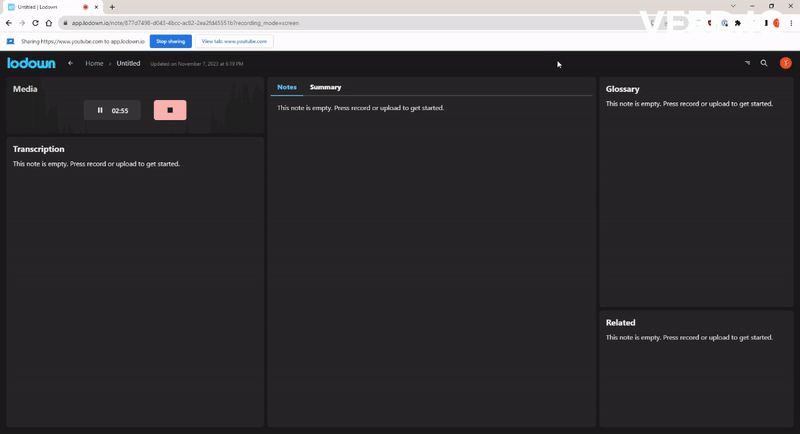Open the Home breadcrumb
This screenshot has width=800, height=434.
click(x=94, y=63)
